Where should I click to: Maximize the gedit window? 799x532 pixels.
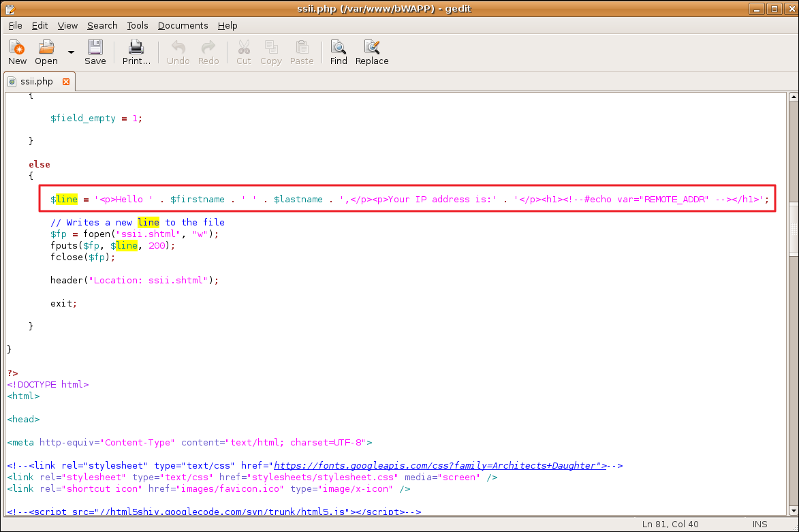pos(774,9)
